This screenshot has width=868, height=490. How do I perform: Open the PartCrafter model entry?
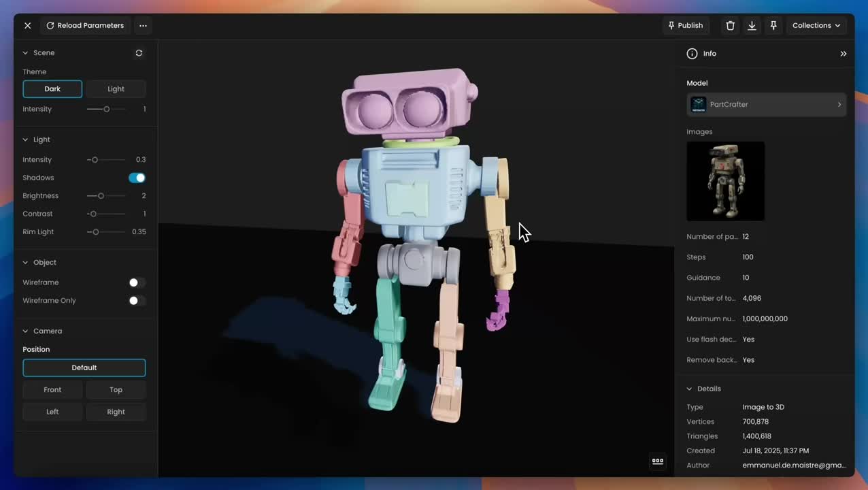[x=766, y=104]
